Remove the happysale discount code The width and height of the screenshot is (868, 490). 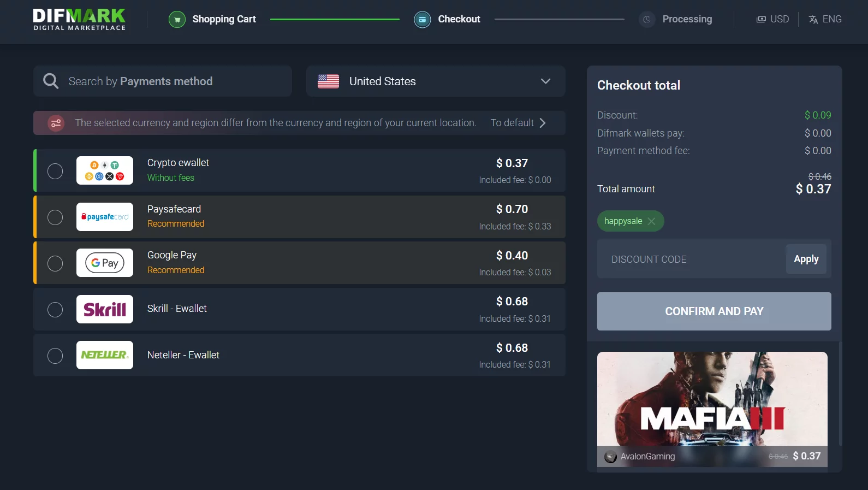tap(651, 221)
